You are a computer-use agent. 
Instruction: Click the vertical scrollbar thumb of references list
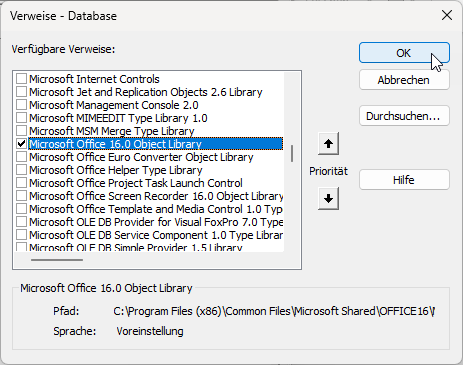[x=292, y=154]
